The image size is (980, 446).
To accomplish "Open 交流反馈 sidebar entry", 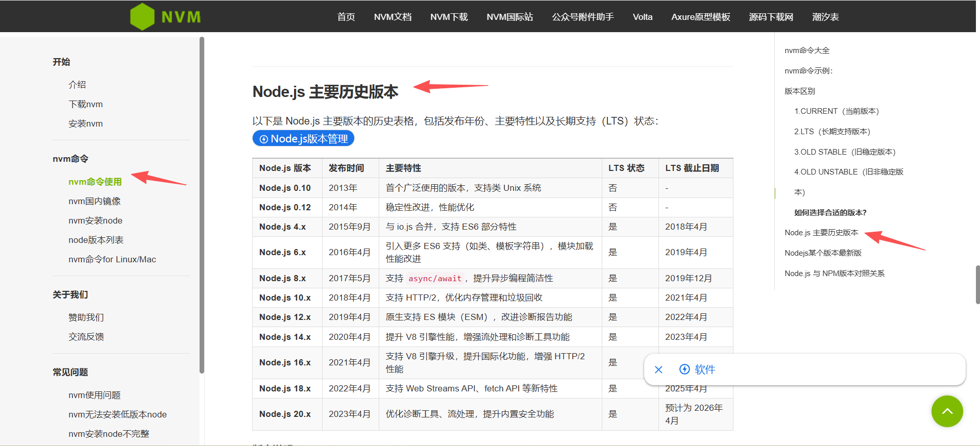I will [86, 337].
